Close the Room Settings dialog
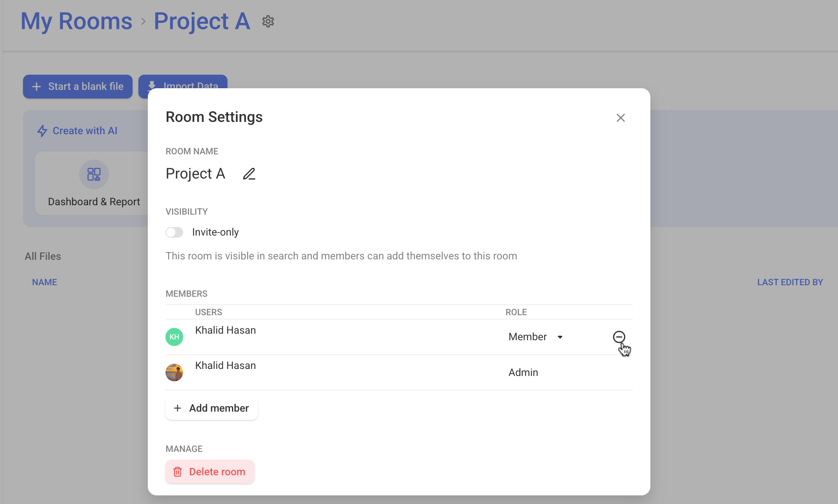This screenshot has width=838, height=504. 620,118
